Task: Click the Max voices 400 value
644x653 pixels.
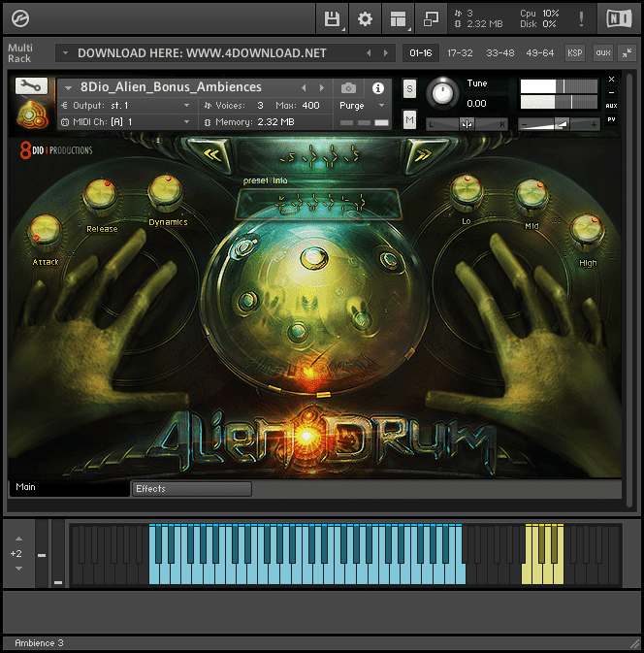Action: point(310,106)
